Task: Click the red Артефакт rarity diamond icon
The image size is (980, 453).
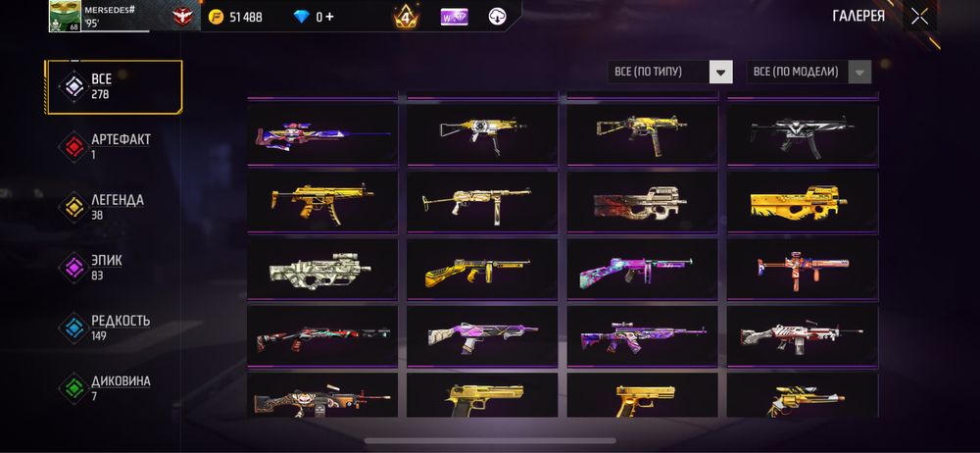Action: 73,147
